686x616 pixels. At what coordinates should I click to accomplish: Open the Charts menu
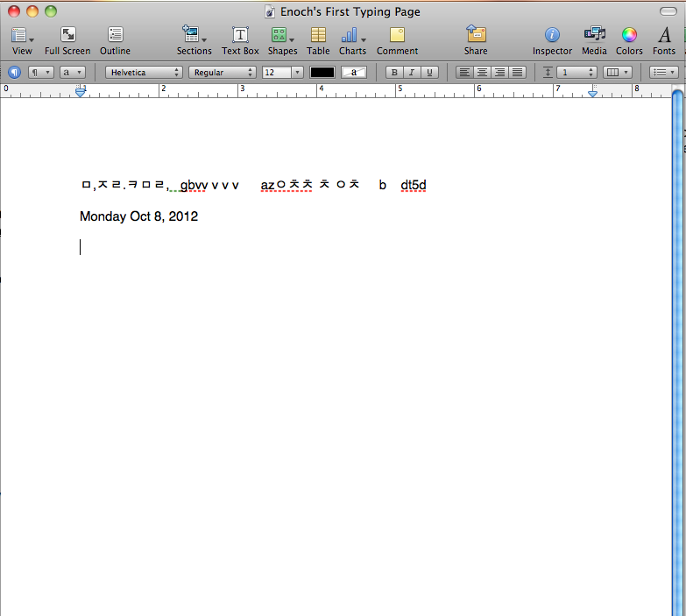352,40
